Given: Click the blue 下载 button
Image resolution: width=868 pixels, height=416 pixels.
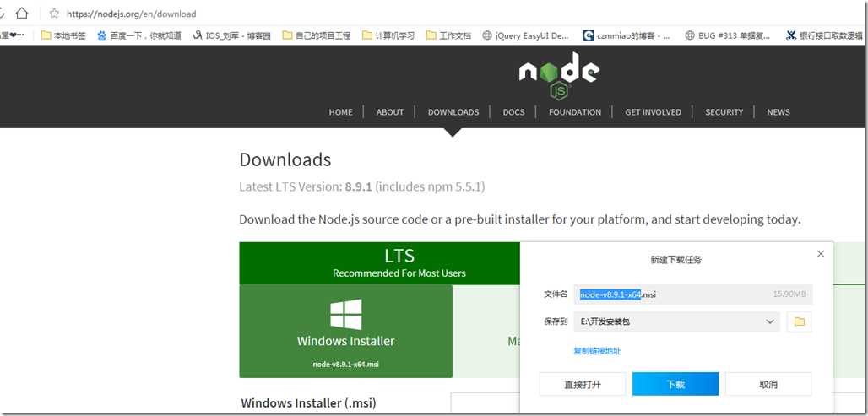Looking at the screenshot, I should pyautogui.click(x=675, y=384).
